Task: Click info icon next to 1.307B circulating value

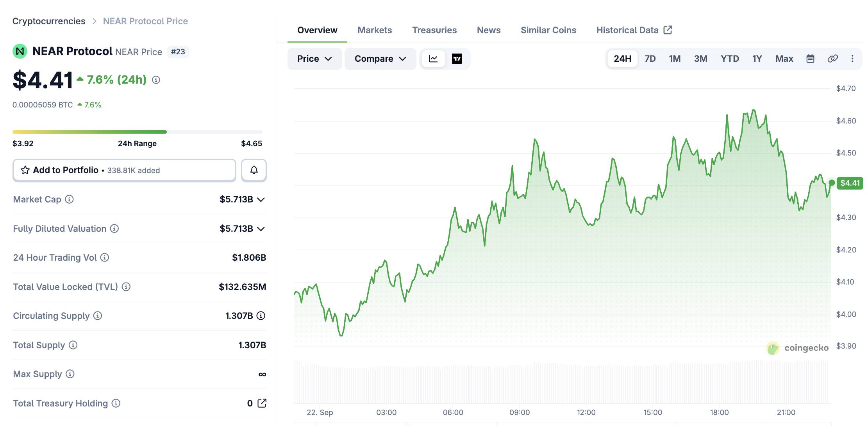Action: pos(261,316)
